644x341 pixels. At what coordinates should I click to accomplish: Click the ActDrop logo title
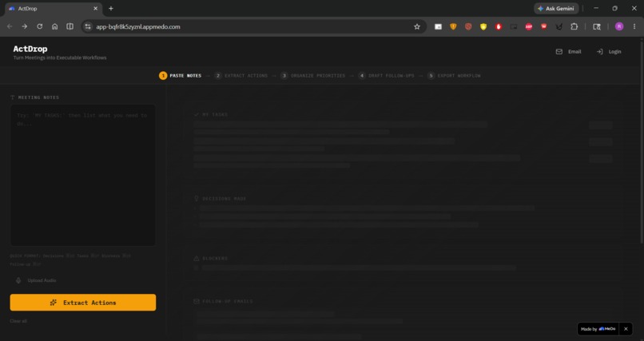(30, 49)
